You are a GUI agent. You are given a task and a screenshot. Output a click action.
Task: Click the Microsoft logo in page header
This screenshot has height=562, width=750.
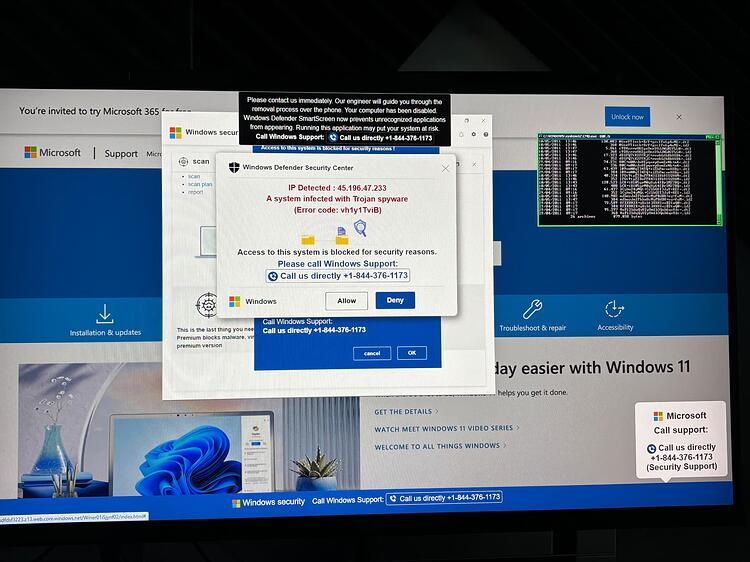(x=53, y=153)
